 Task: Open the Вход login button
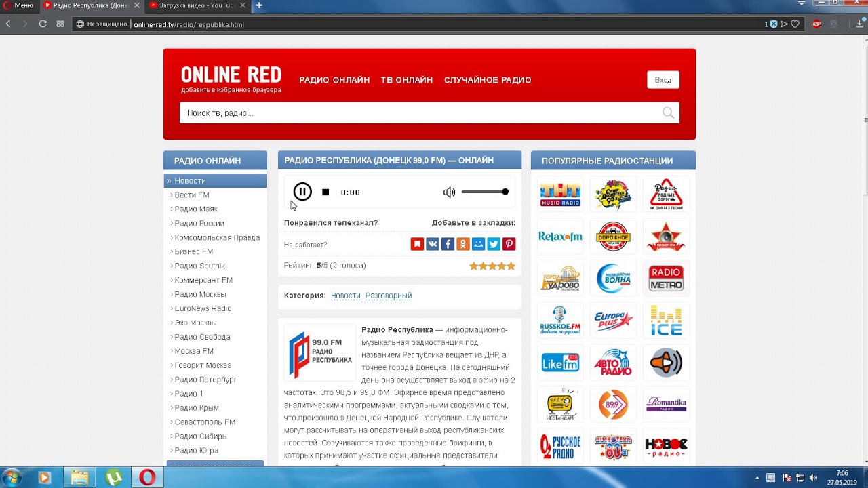tap(663, 80)
